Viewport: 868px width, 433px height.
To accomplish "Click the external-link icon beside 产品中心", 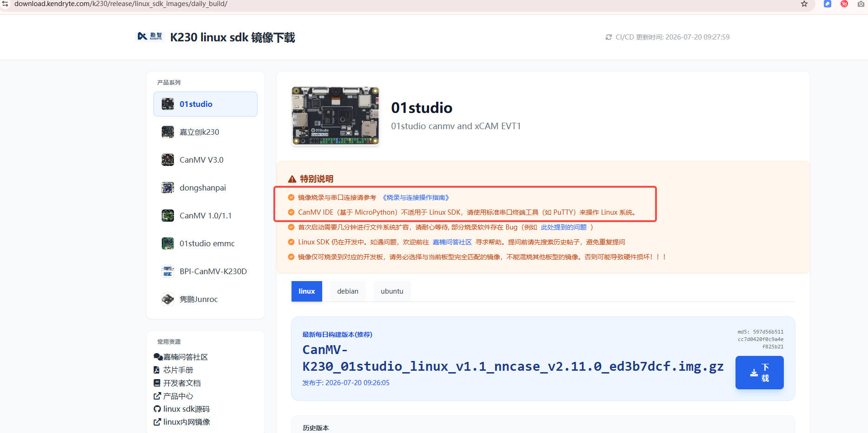I will 157,396.
